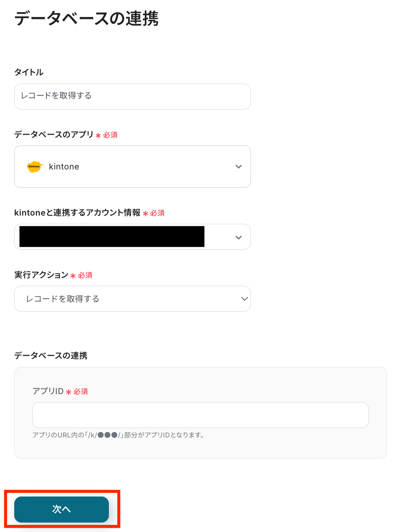The image size is (400, 532).
Task: Click the small データベースの連携 section heading
Action: [x=51, y=356]
